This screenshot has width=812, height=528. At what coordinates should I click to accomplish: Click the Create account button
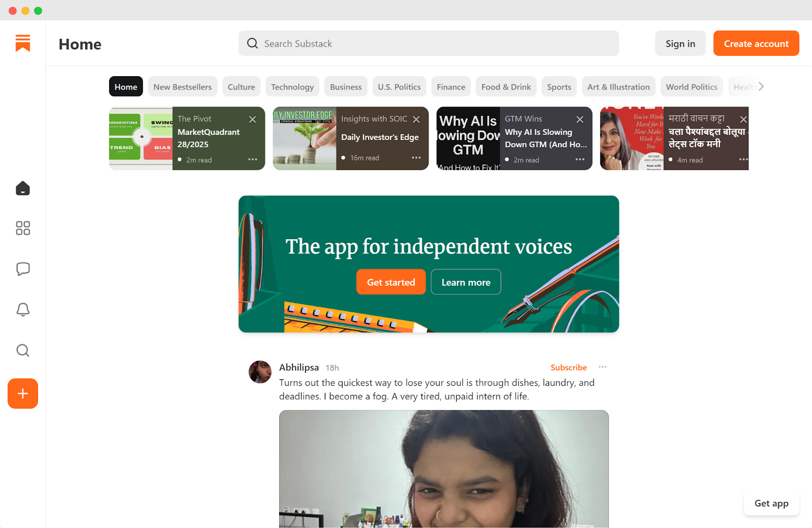[x=756, y=43]
